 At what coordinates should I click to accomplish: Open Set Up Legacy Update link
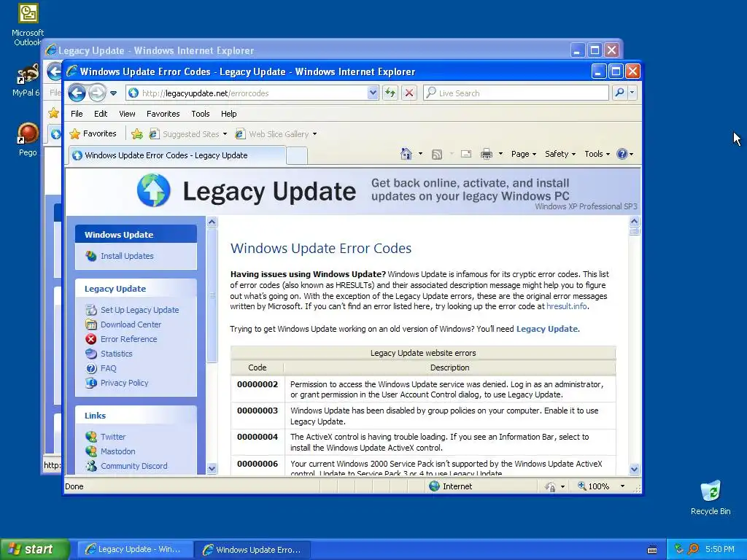(x=139, y=310)
